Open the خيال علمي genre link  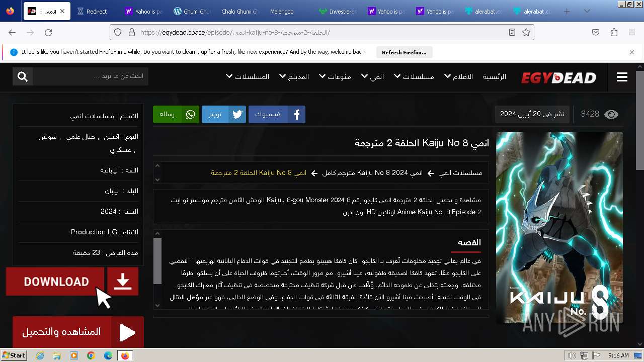[x=81, y=137]
